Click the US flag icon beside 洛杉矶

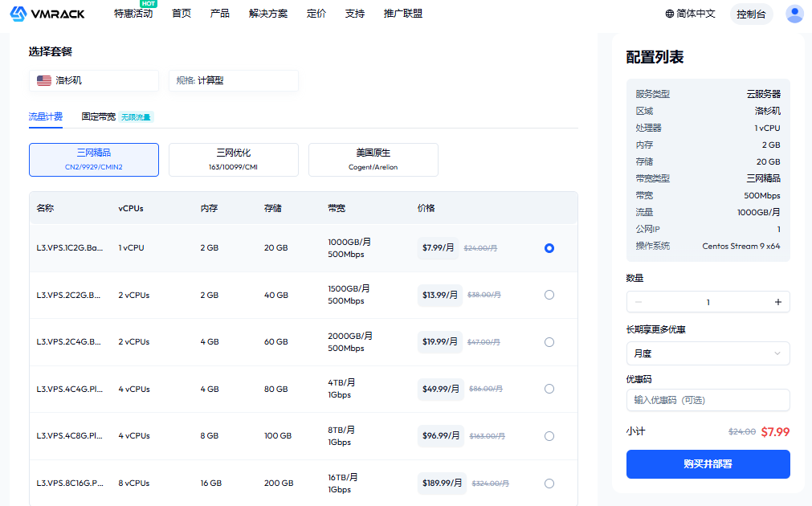(x=44, y=80)
